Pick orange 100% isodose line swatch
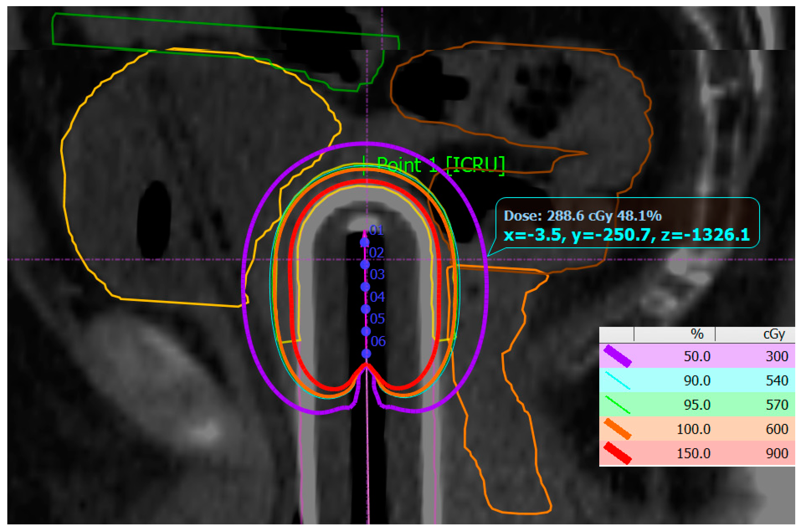The width and height of the screenshot is (804, 532). (617, 429)
